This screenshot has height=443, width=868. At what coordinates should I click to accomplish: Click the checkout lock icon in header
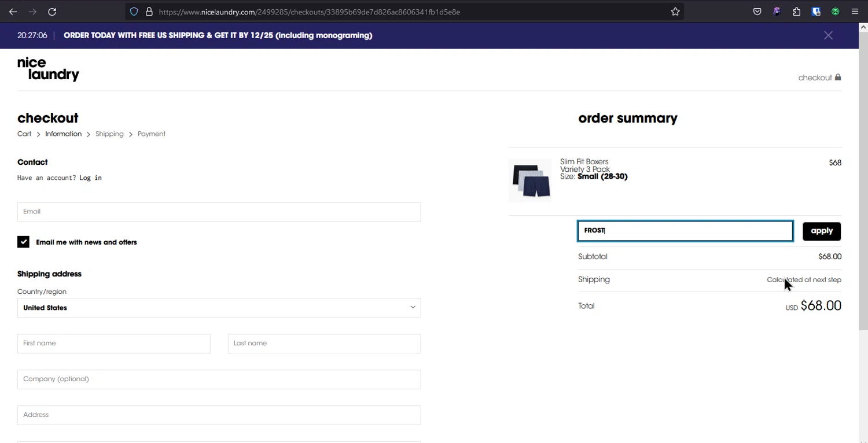(x=837, y=77)
